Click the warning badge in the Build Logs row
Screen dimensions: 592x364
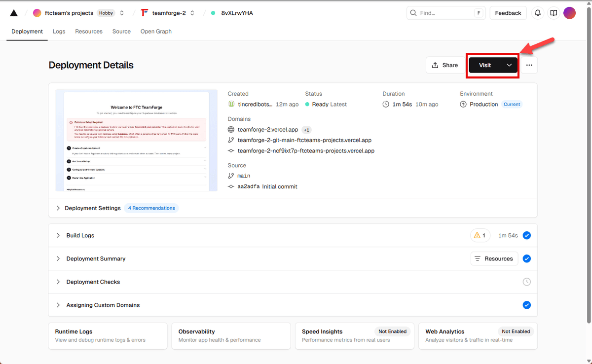click(480, 235)
